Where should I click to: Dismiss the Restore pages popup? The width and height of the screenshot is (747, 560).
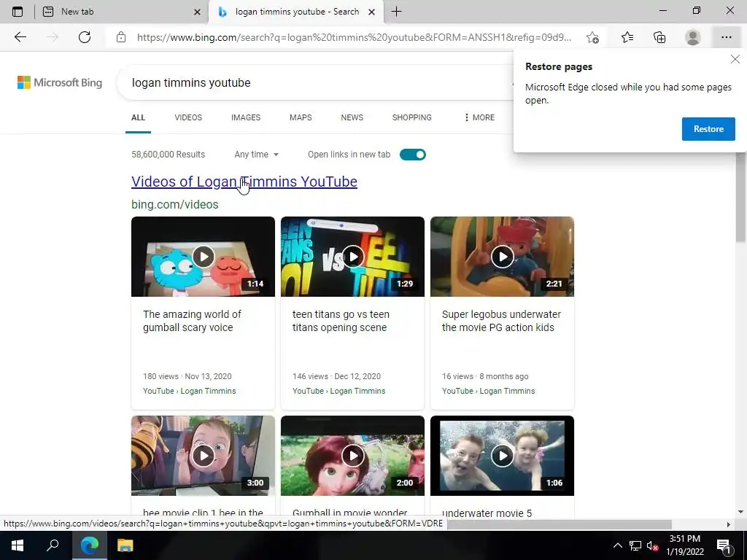(x=735, y=59)
